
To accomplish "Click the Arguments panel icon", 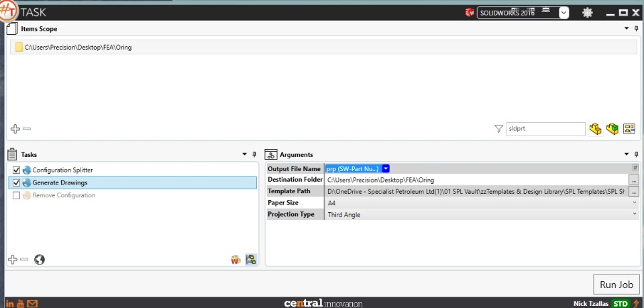I will (271, 154).
